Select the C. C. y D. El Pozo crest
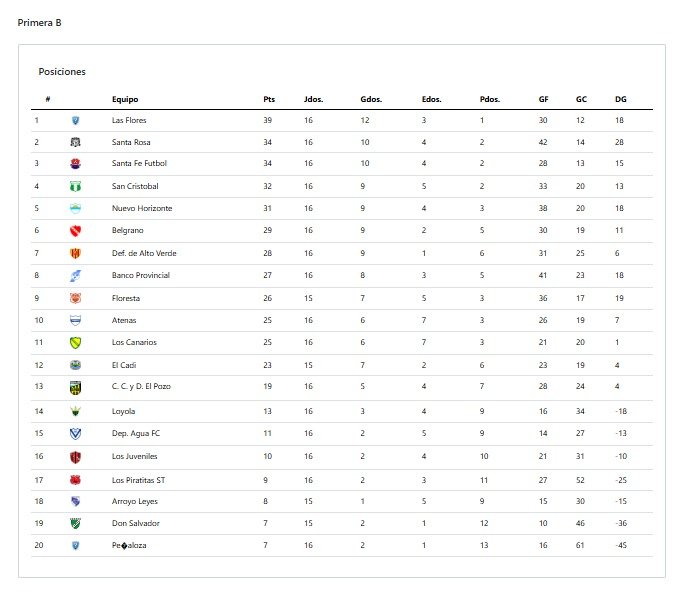Image resolution: width=683 pixels, height=598 pixels. [x=75, y=387]
